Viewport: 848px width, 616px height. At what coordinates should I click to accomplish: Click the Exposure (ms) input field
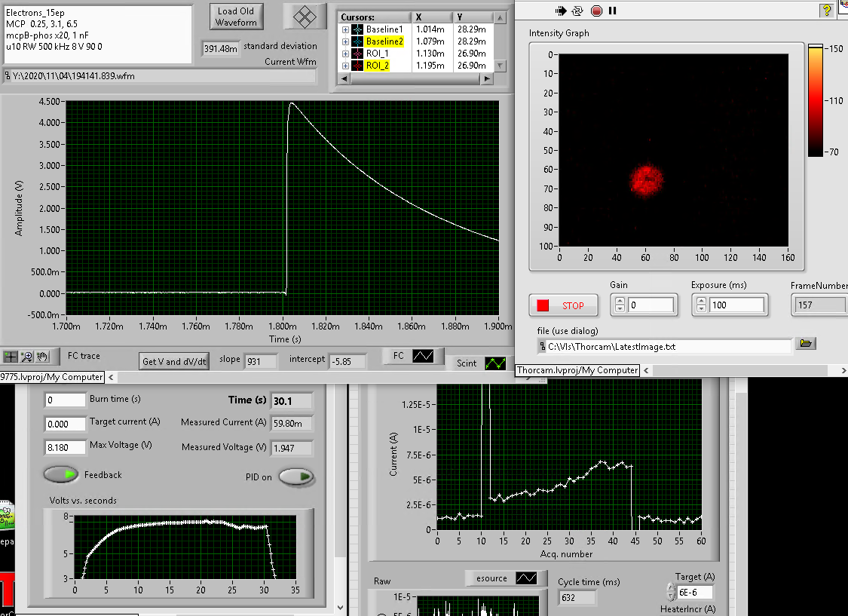pos(736,305)
